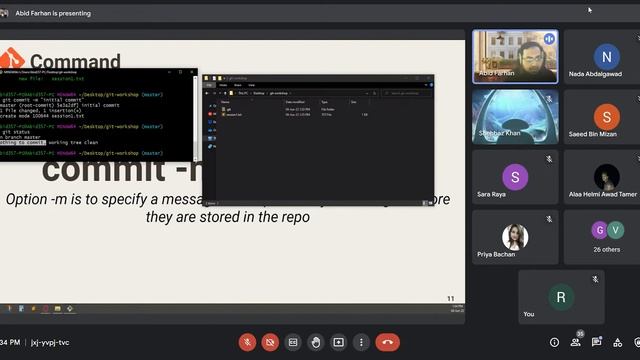Click the audio indicator on Abid Farhan's tile
Screen dimensions: 640x360
[x=549, y=39]
